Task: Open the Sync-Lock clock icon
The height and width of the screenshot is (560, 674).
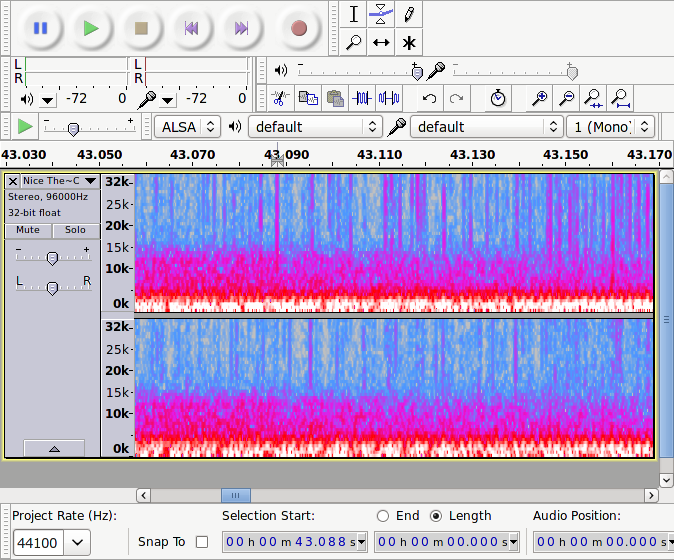Action: point(498,98)
